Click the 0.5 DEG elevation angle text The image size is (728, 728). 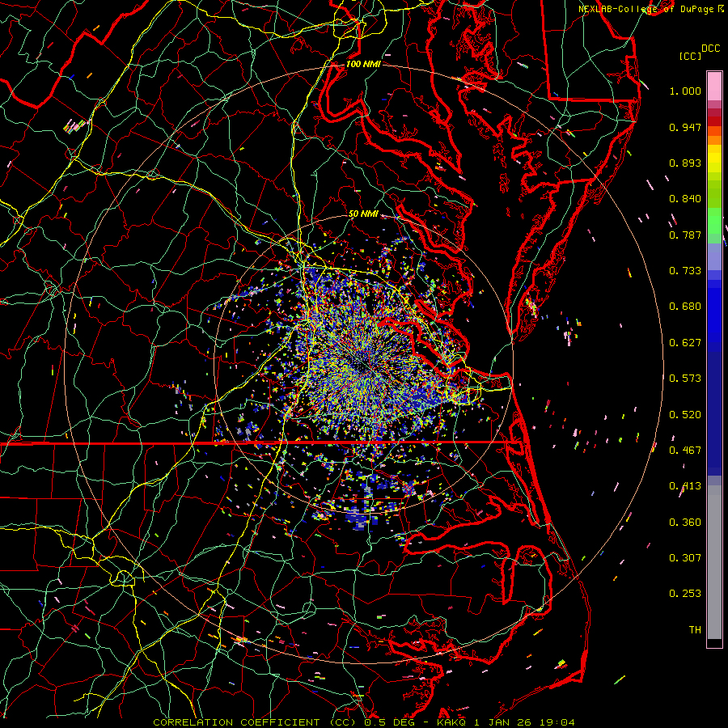390,722
